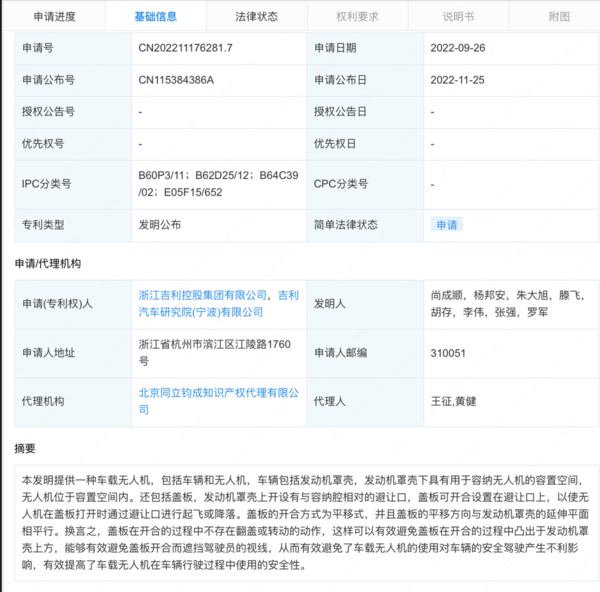Viewport: 600px width, 592px height.
Task: Click the 申请 legal status badge
Action: click(447, 225)
